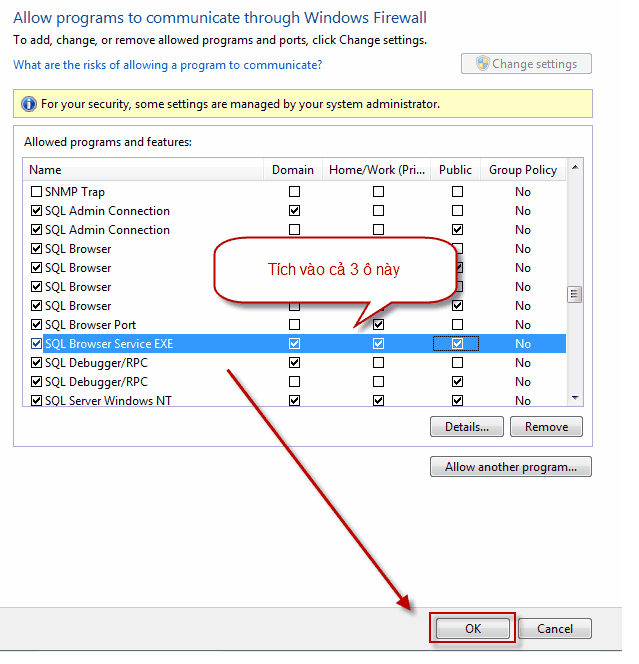
Task: Untick Domain for SQL Browser Service EXE
Action: (294, 343)
